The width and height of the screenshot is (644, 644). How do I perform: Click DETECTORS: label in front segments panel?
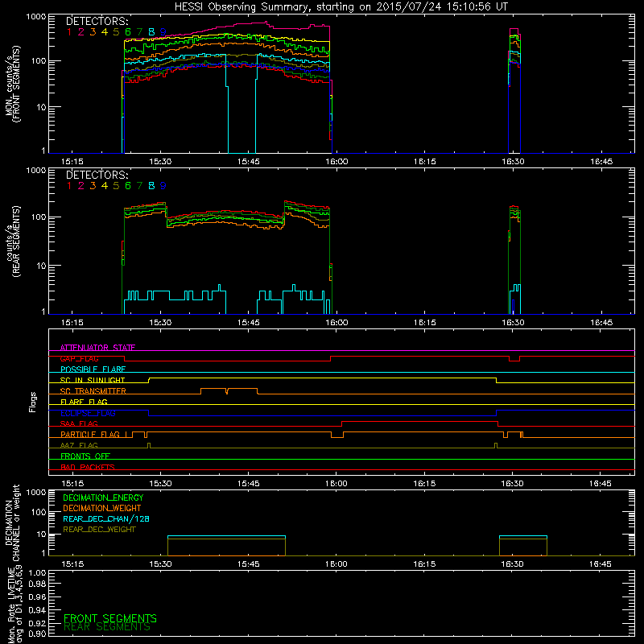pyautogui.click(x=97, y=22)
